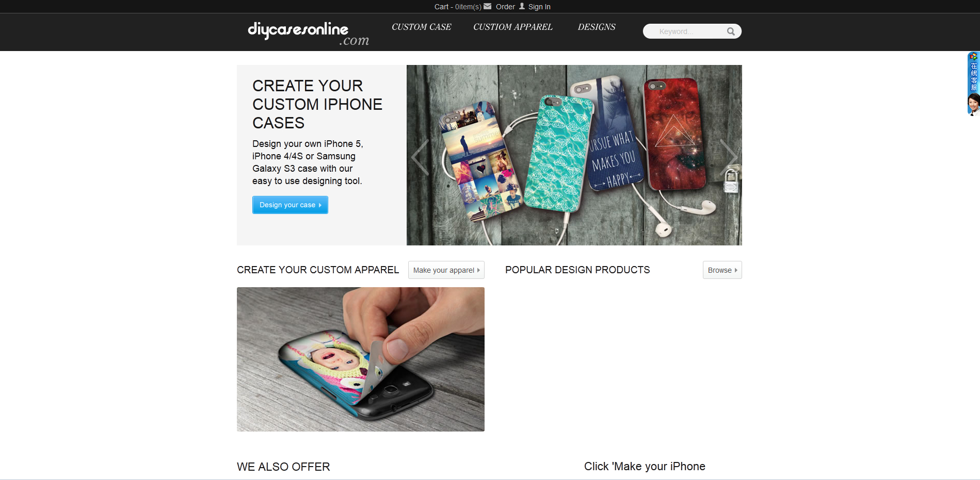
Task: Click the search magnifier icon
Action: pos(731,31)
